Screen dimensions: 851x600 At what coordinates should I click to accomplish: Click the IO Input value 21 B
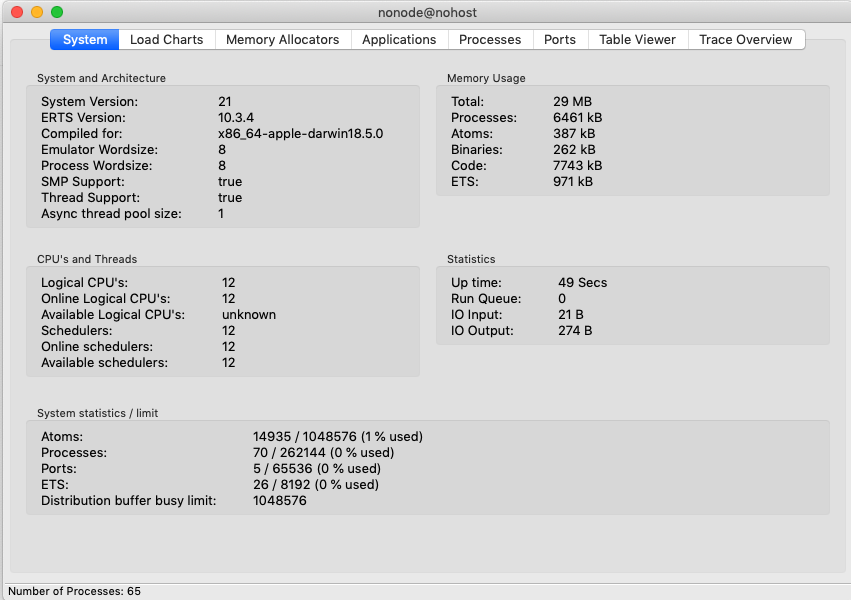[x=570, y=315]
